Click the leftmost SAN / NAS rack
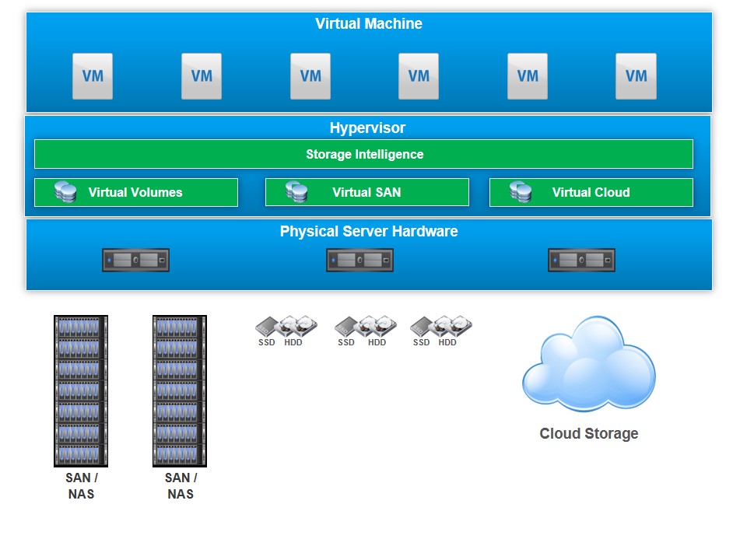 pyautogui.click(x=81, y=390)
